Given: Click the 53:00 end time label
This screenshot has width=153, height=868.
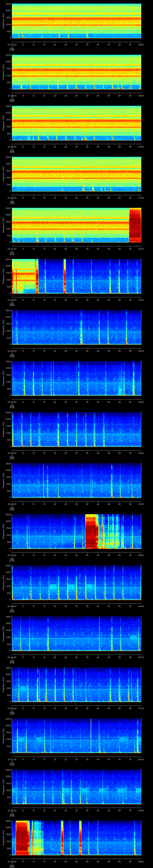Looking at the screenshot, I should [x=141, y=810].
